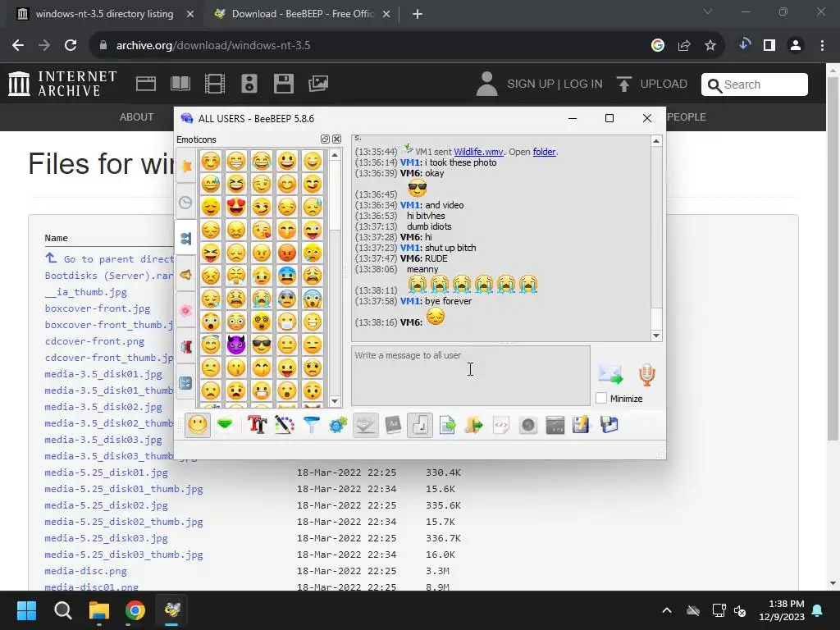
Task: Click SIGN UP | LOG IN on Internet Archive
Action: click(555, 84)
